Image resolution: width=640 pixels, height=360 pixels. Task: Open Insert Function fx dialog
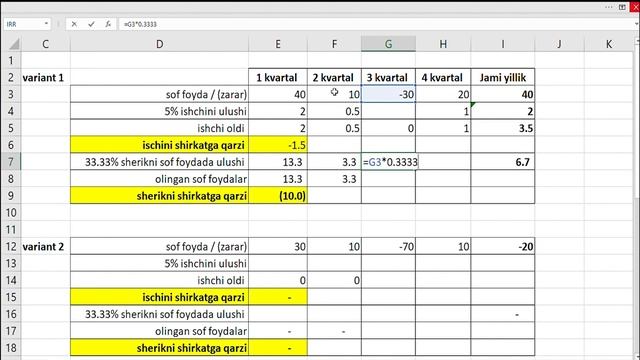click(x=108, y=24)
